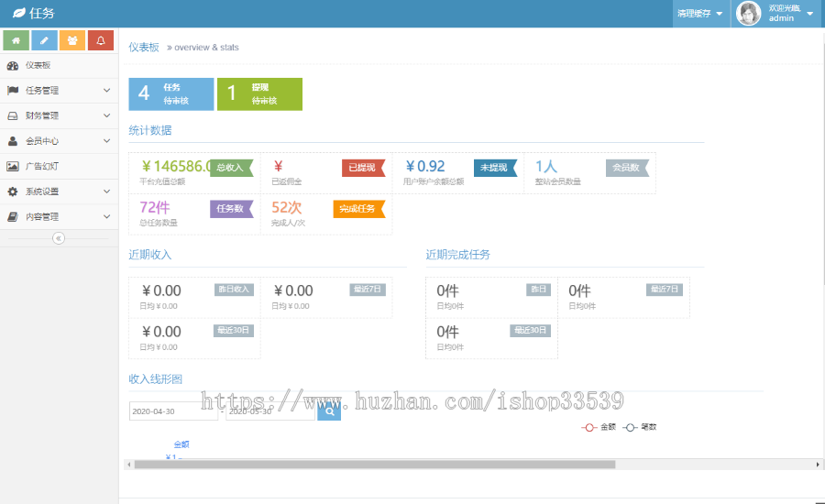
Task: Open the 1 提现 待审核 tile
Action: [259, 94]
